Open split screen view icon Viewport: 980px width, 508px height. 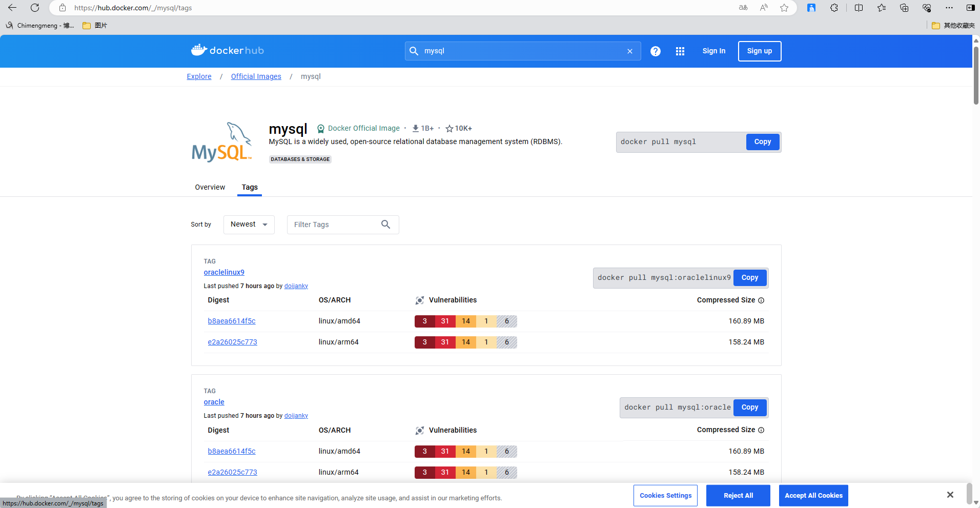pos(859,8)
